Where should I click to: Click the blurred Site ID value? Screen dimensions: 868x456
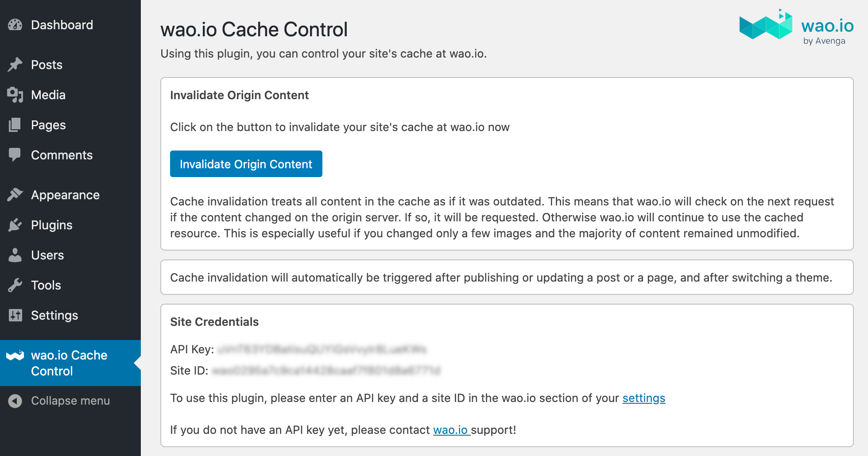[x=326, y=371]
